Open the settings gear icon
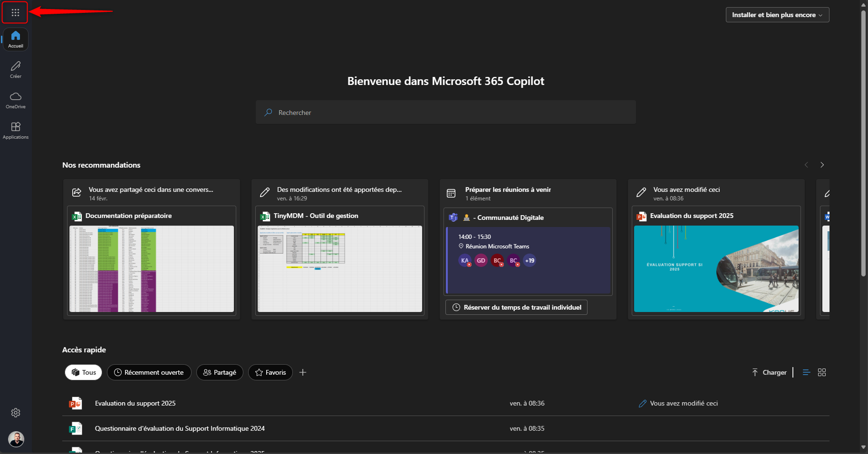Screen dimensions: 868x454 16,413
